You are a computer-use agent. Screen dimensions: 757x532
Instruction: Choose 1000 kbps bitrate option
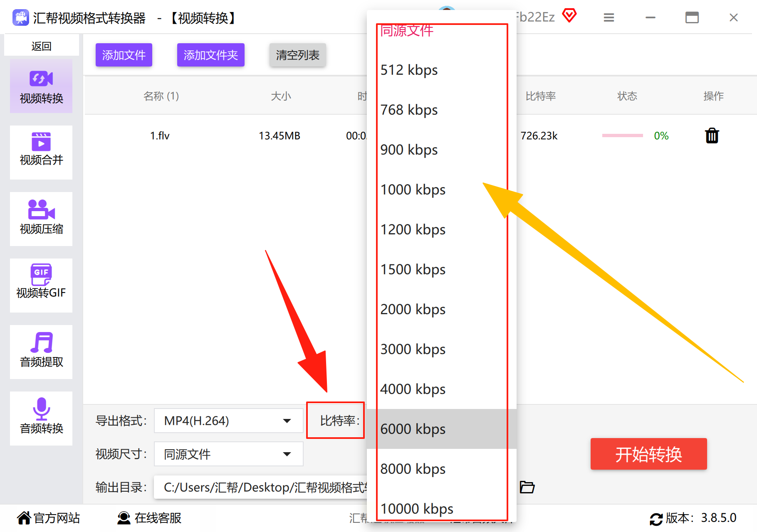(x=442, y=190)
